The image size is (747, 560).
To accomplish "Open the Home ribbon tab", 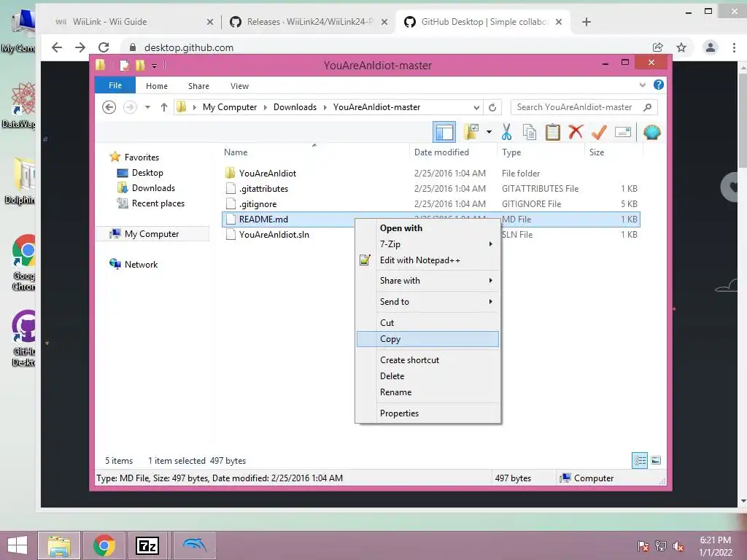I will point(157,86).
